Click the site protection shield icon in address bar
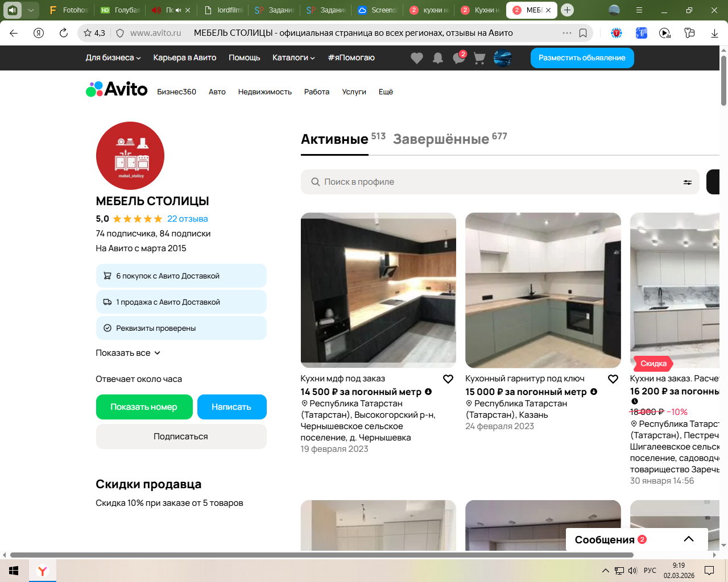This screenshot has width=728, height=582. pos(120,33)
